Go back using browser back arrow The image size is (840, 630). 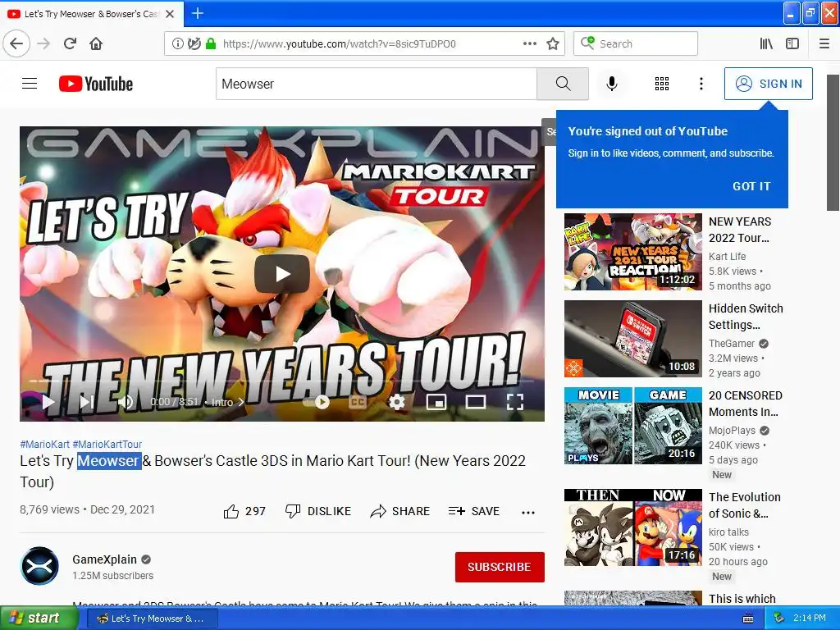pyautogui.click(x=16, y=43)
